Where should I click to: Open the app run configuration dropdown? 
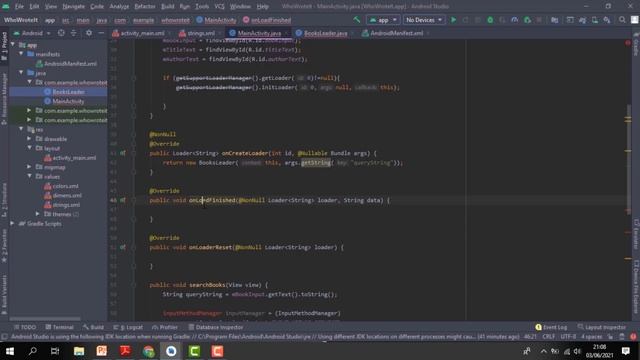pos(383,20)
